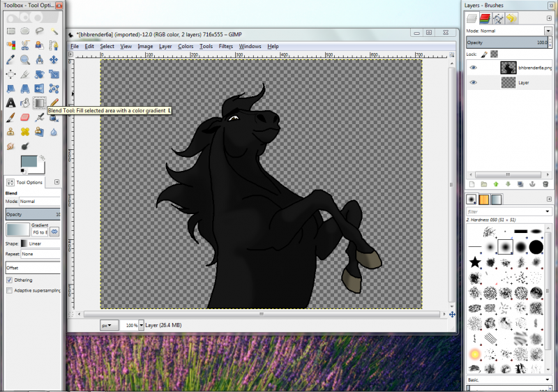558x392 pixels.
Task: Pick the pink Eraser tool
Action: coord(25,117)
